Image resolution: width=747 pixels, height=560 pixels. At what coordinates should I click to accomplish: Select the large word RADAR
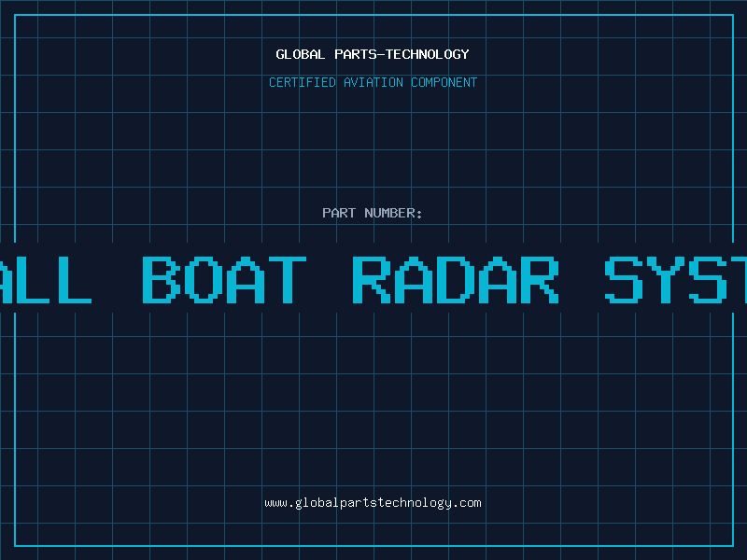tap(456, 280)
